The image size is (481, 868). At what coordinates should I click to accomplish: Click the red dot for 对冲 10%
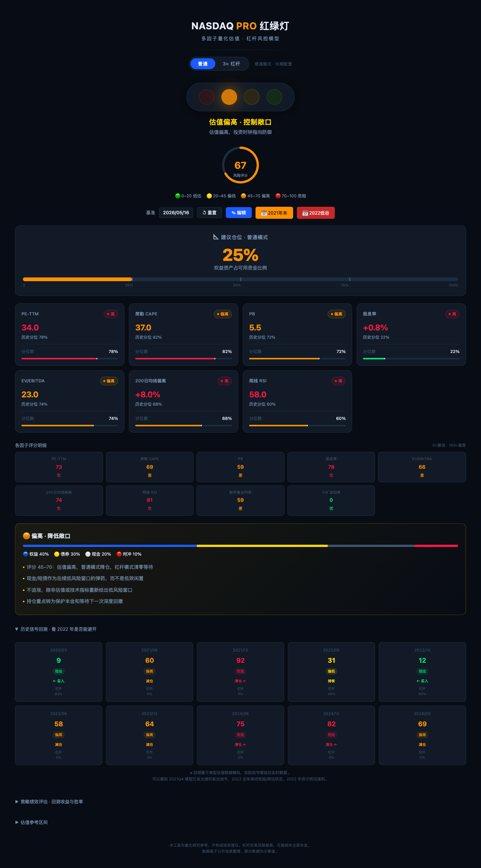119,554
